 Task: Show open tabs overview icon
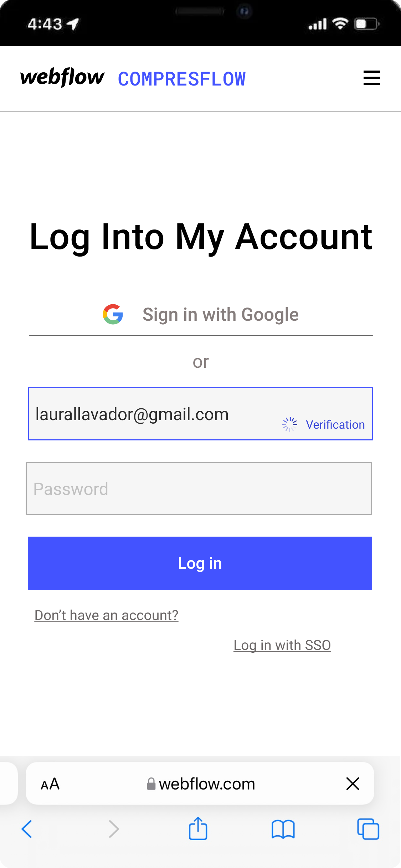click(x=368, y=829)
